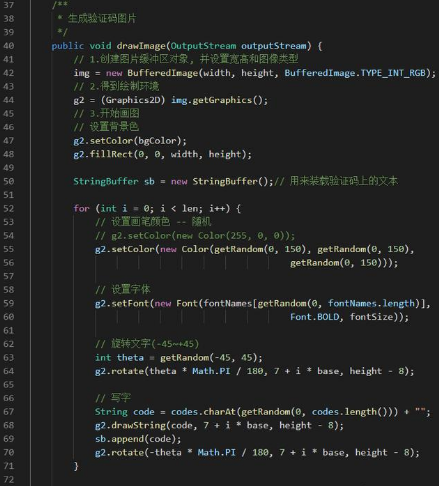This screenshot has height=486, width=439.
Task: Click the codes.charAt call
Action: [203, 412]
